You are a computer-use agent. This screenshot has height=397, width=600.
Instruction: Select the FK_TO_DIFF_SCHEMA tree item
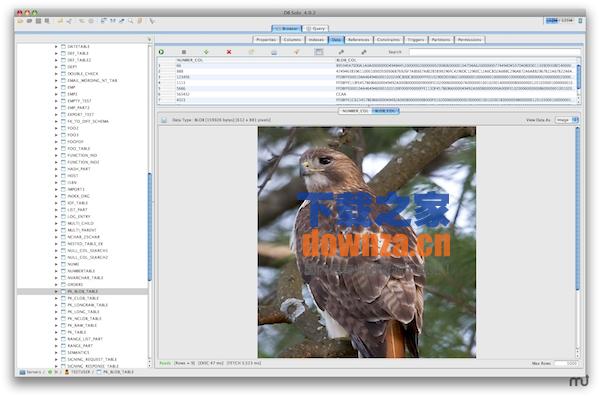point(88,121)
